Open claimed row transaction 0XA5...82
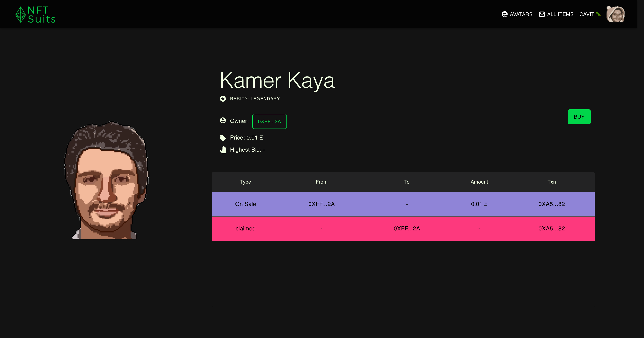Viewport: 644px width, 338px height. pos(551,229)
